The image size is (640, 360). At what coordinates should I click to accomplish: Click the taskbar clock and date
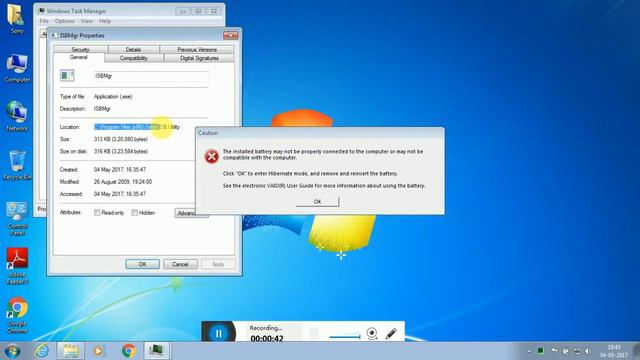(613, 351)
